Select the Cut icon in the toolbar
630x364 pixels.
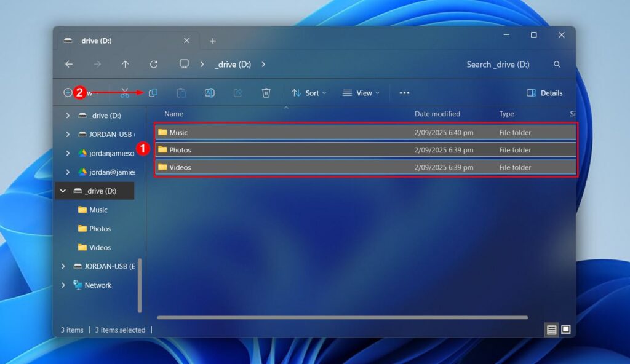(x=124, y=93)
